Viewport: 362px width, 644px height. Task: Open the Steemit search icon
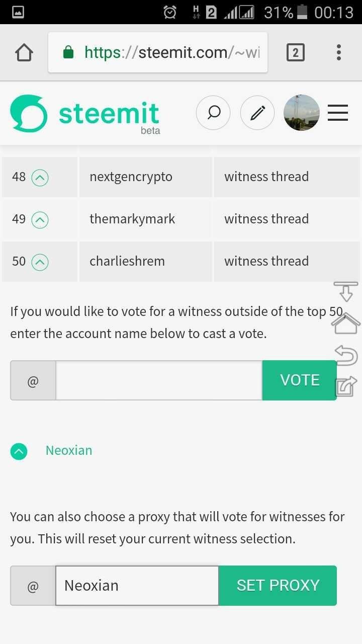(213, 113)
